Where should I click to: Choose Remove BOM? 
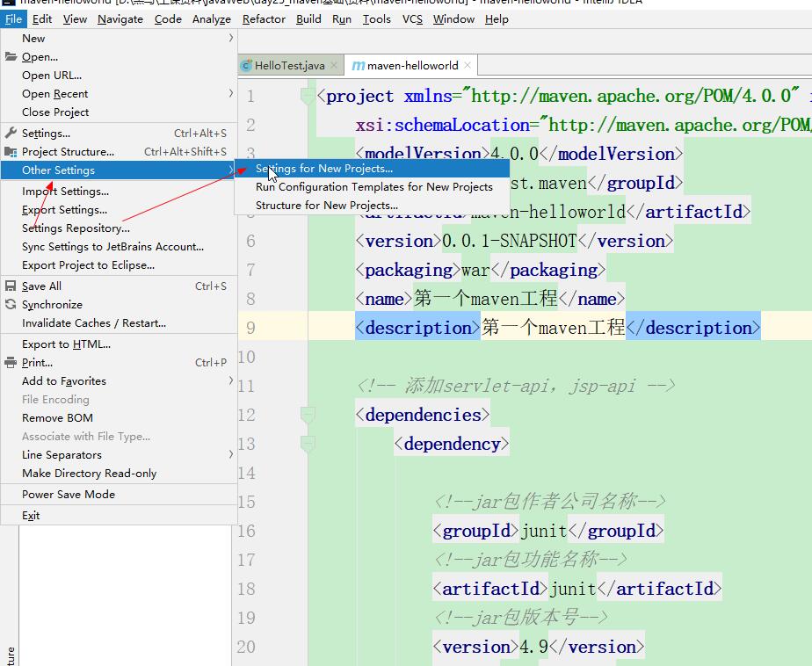(x=119, y=418)
